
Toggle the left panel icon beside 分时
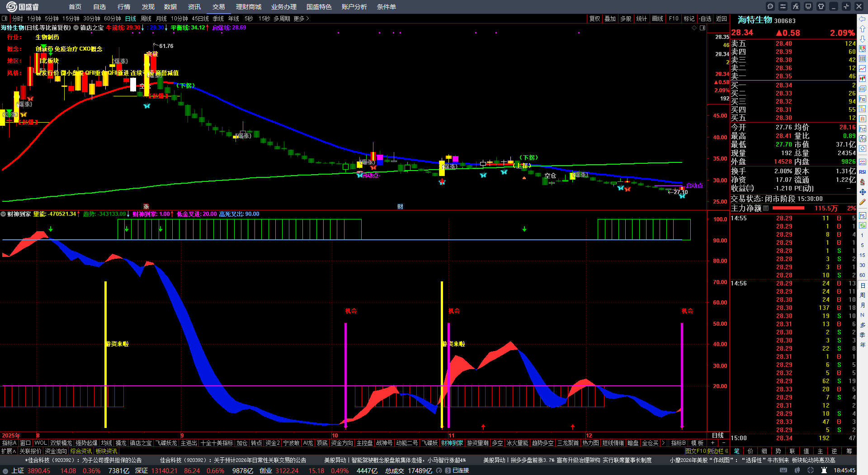click(5, 19)
